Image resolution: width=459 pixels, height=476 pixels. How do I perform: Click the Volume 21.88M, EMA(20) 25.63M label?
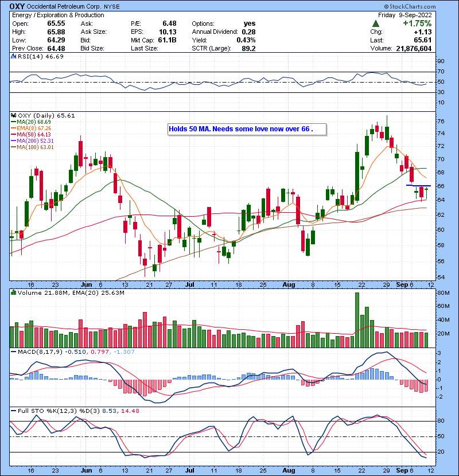click(71, 293)
